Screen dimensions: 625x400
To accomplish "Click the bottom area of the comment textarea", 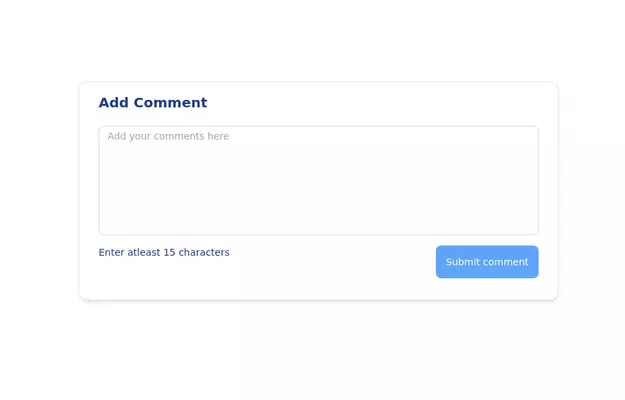I will [318, 220].
